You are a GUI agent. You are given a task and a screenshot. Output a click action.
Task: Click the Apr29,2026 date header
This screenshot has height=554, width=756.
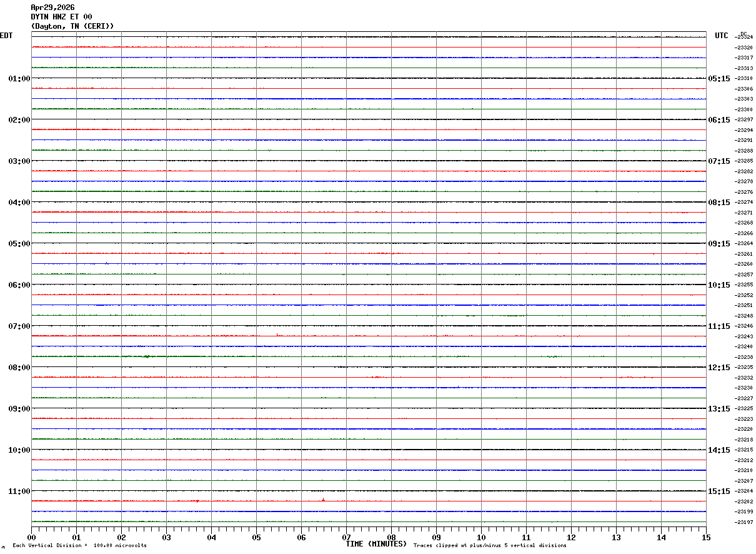pyautogui.click(x=52, y=8)
